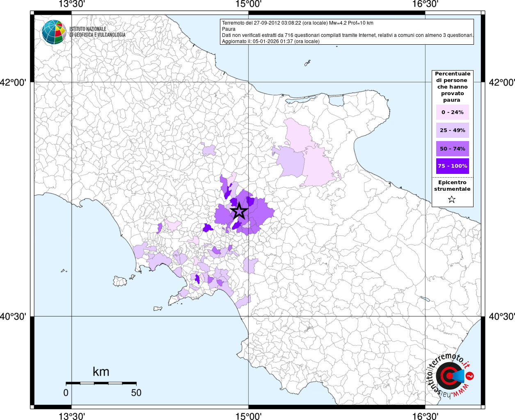Click the red question mark circle
This screenshot has height=420, width=515.
[x=470, y=376]
